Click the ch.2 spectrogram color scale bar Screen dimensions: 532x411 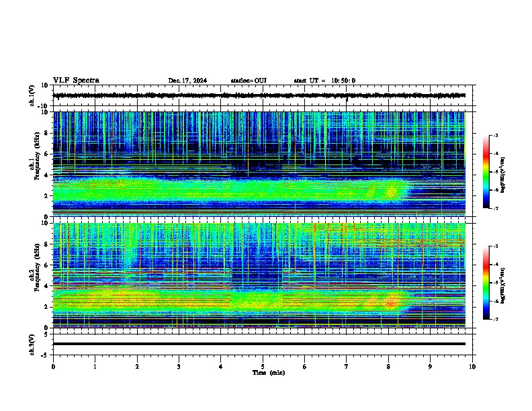click(x=486, y=283)
